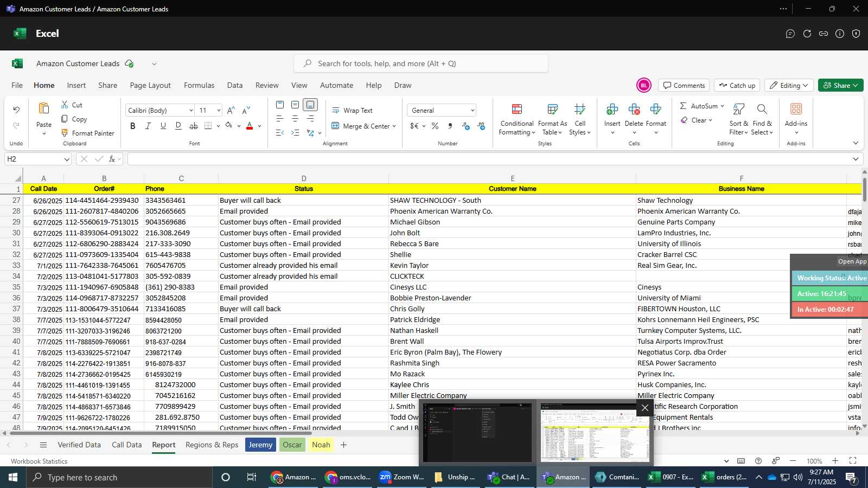Click the comma style icon
Viewport: 868px width, 488px height.
tap(450, 126)
